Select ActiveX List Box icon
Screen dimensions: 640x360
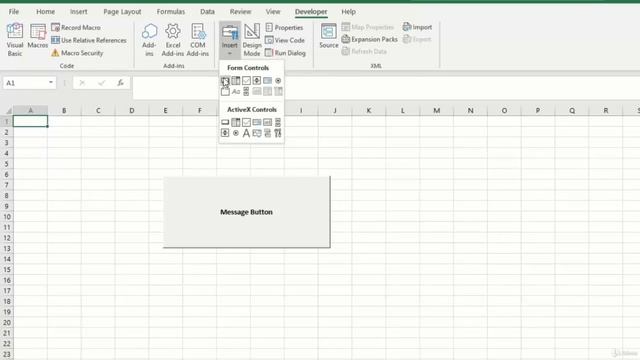pos(257,122)
